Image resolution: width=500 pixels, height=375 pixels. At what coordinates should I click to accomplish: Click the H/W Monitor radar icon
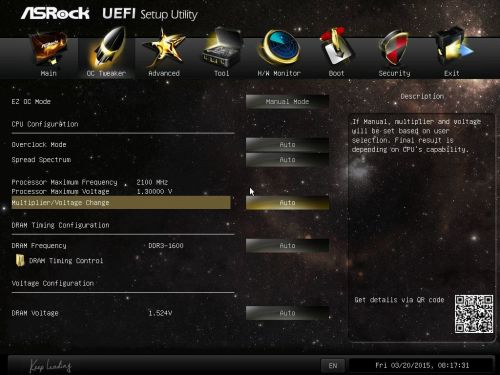coord(279,47)
